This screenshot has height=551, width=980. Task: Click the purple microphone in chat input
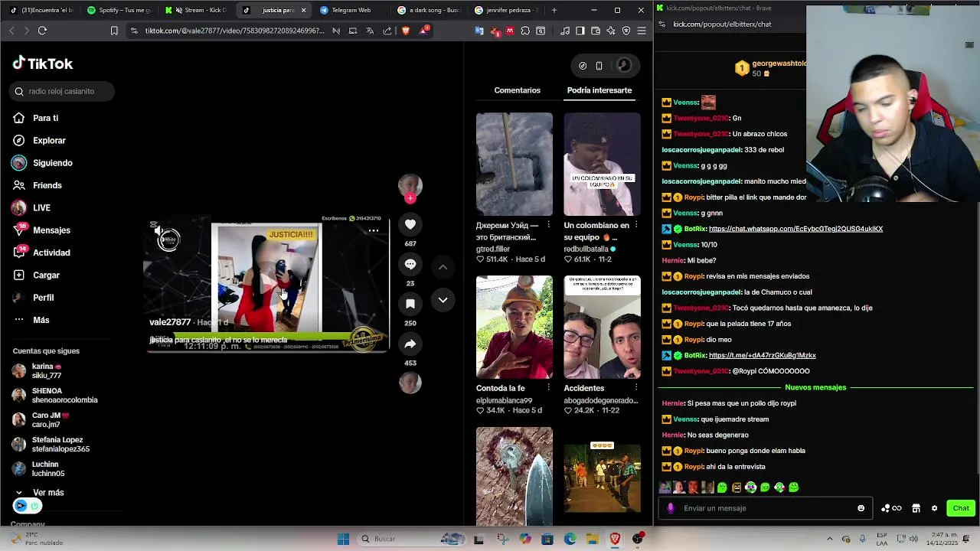pos(671,508)
